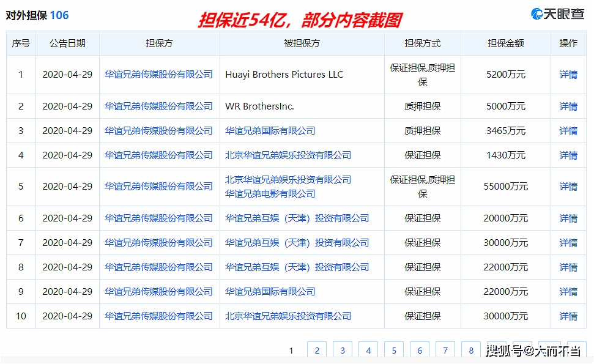
Task: Click the 担保方 column header
Action: tap(160, 43)
